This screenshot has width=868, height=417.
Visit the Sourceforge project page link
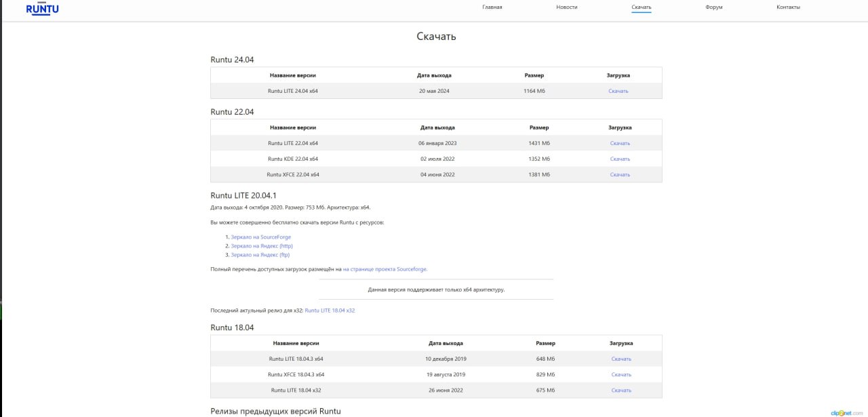(385, 269)
